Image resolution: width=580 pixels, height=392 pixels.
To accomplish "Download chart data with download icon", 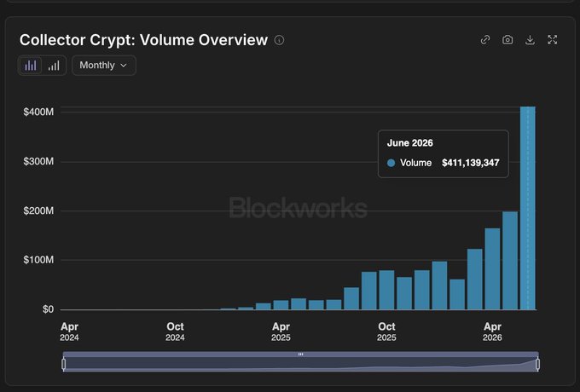I will (530, 40).
